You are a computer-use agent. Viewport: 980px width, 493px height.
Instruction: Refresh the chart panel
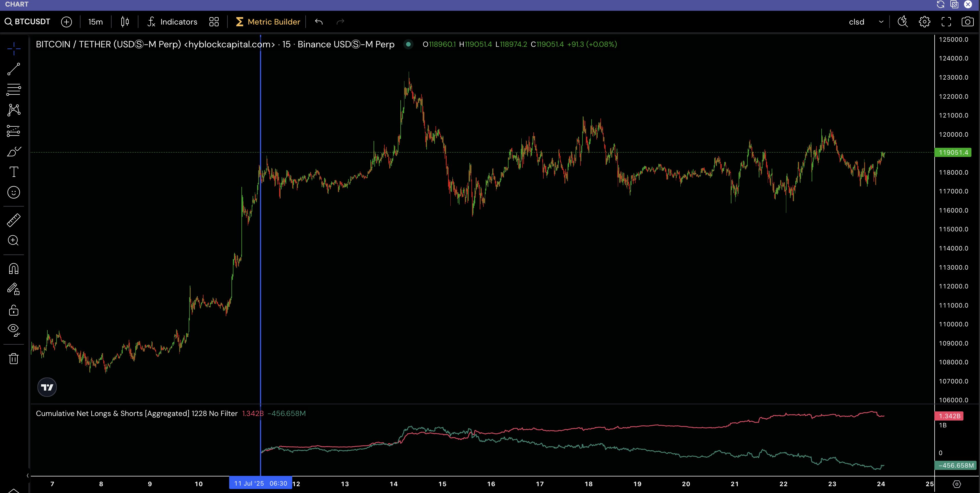(x=940, y=4)
